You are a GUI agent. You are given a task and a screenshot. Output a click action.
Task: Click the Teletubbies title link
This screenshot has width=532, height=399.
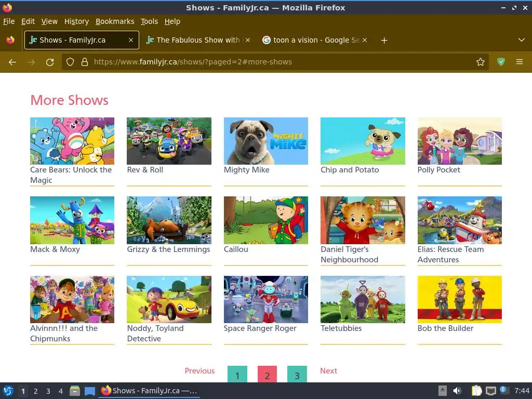pyautogui.click(x=341, y=328)
